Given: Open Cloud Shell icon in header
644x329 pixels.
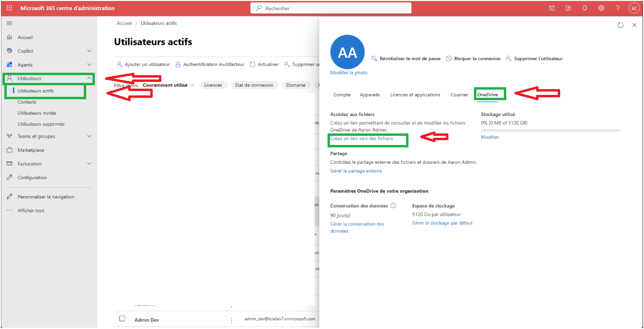Looking at the screenshot, I should click(552, 8).
